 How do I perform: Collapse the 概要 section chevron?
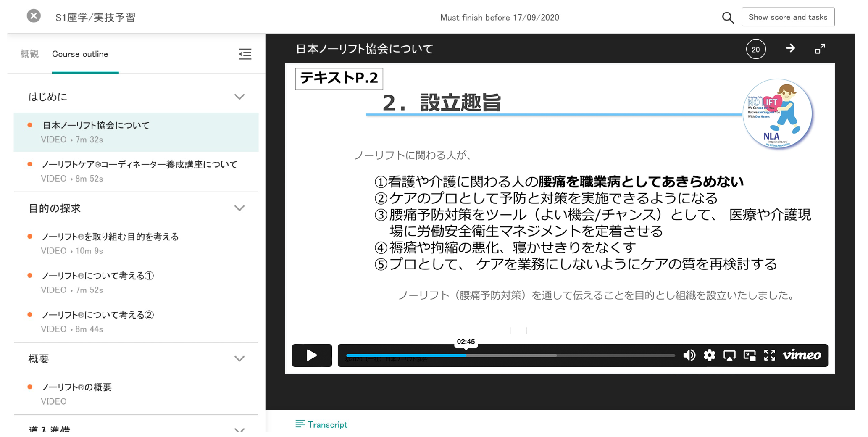(239, 358)
